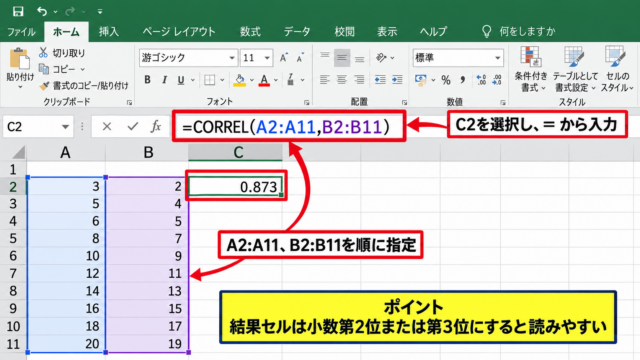Expand the Name Box dropdown arrow
Image resolution: width=640 pixels, height=360 pixels.
click(x=65, y=127)
